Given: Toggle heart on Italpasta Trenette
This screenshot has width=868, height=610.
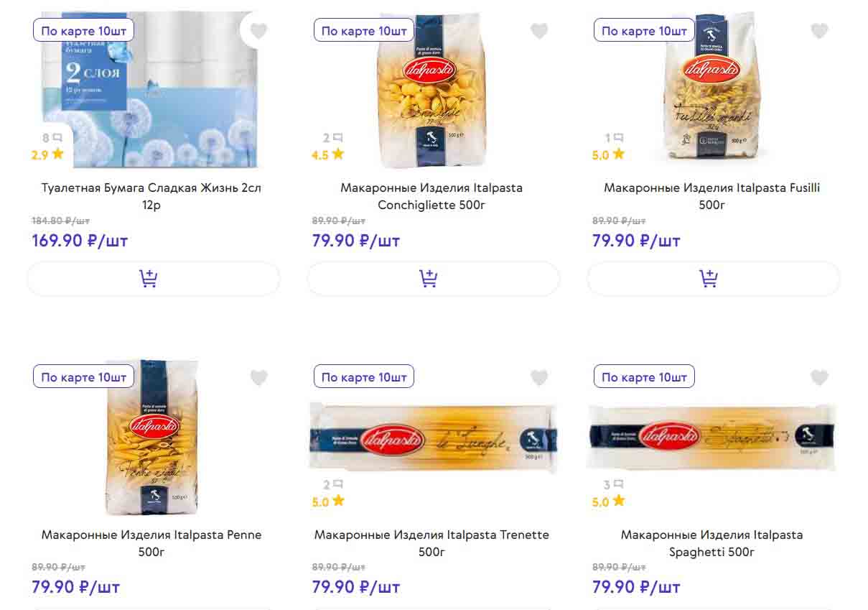Looking at the screenshot, I should coord(539,377).
